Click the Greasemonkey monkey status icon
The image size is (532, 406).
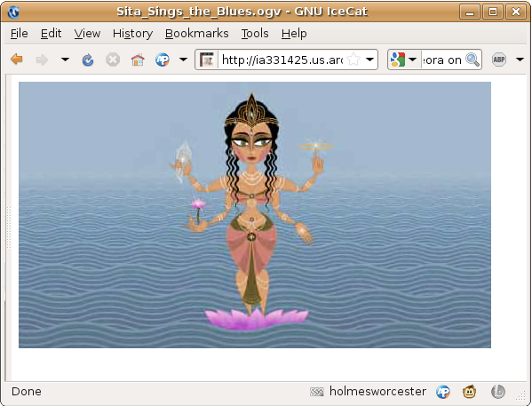(469, 392)
